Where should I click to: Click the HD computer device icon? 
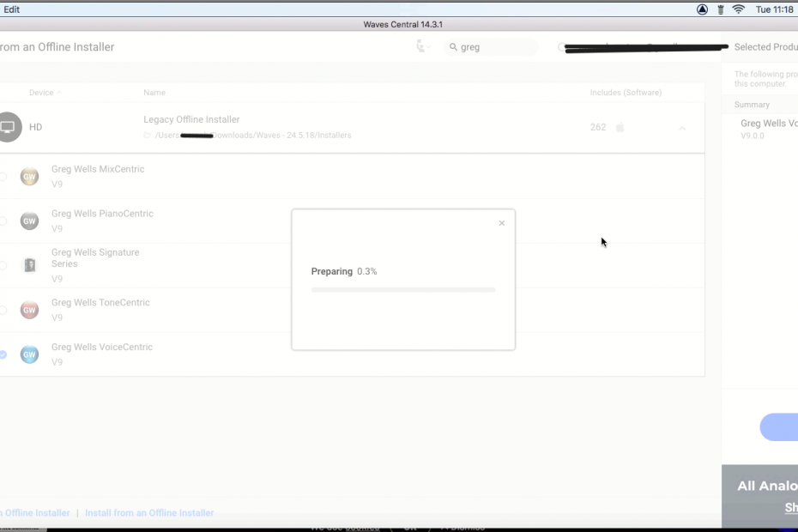pos(9,127)
